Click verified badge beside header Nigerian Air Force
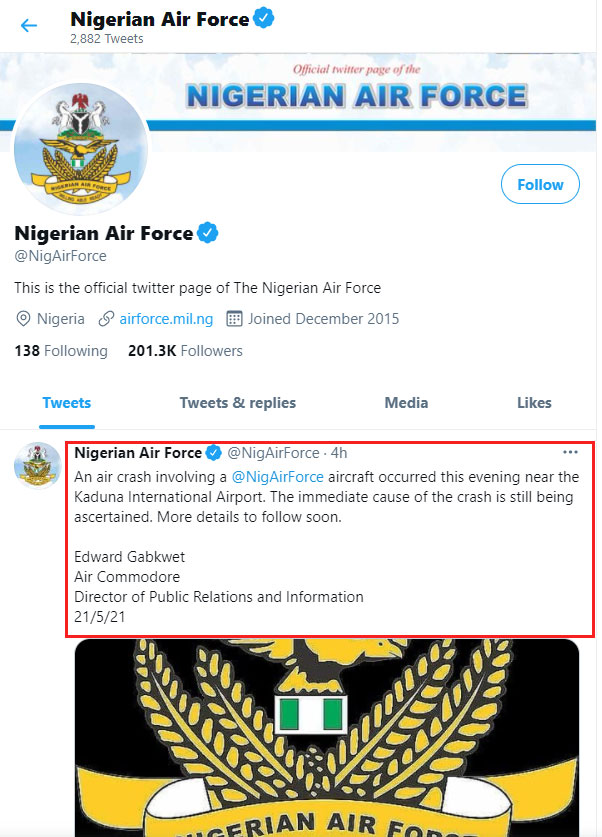This screenshot has width=602, height=837. (265, 18)
